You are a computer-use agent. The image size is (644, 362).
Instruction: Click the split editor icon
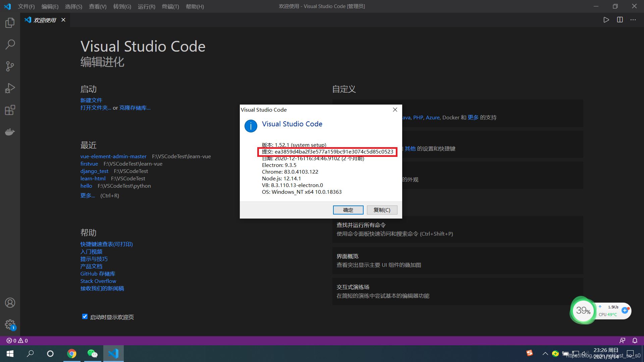point(620,20)
